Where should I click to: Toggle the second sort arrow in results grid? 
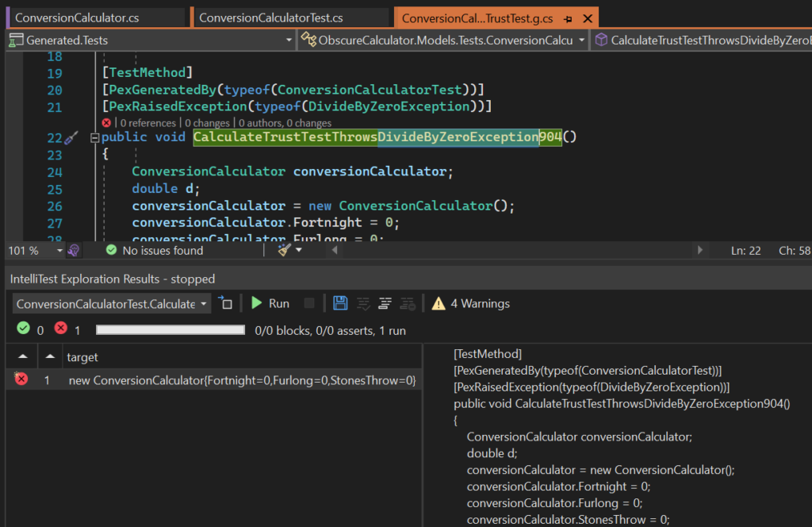point(49,356)
